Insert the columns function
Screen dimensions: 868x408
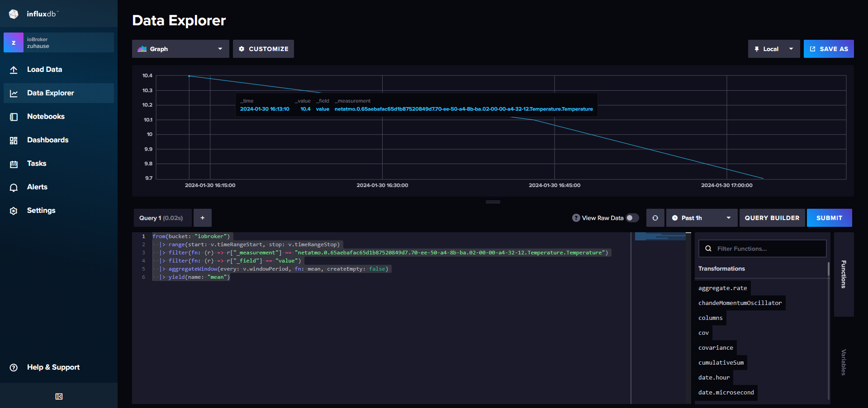point(711,318)
